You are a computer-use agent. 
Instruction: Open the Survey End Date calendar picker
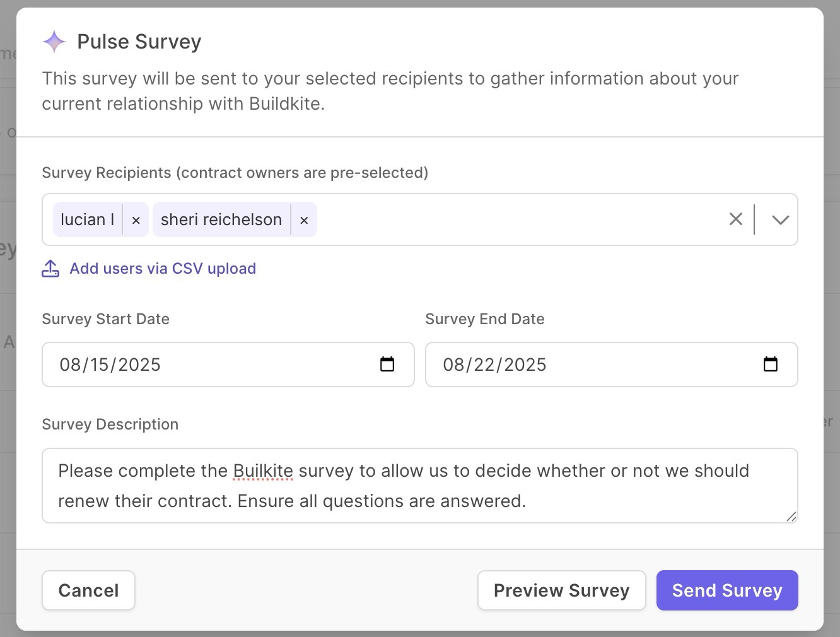click(x=770, y=365)
